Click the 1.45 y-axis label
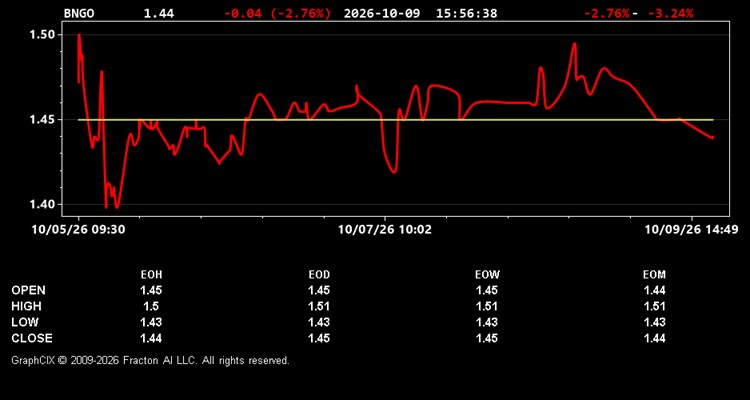 tap(44, 120)
